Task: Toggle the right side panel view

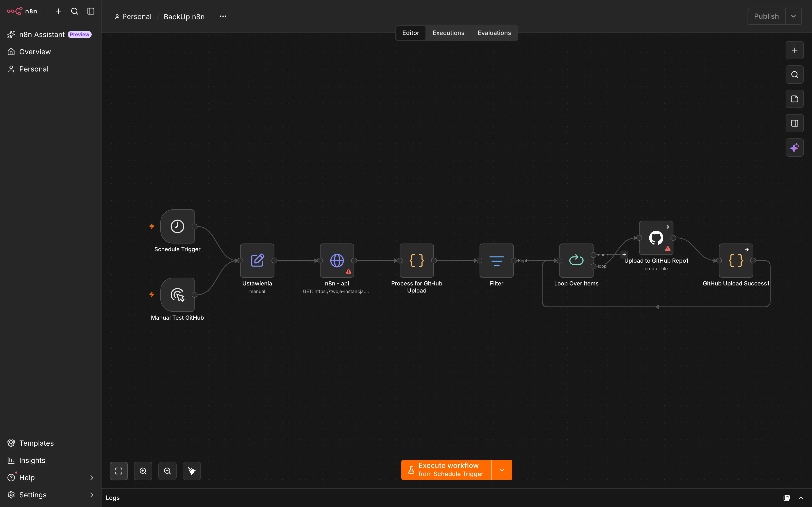Action: [794, 123]
